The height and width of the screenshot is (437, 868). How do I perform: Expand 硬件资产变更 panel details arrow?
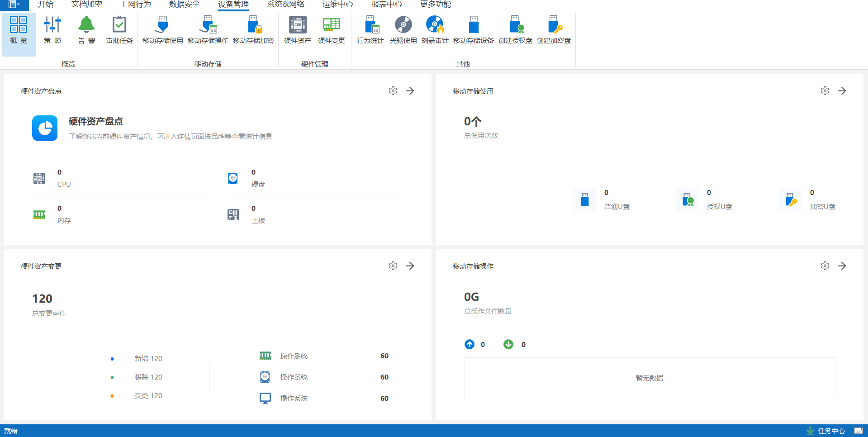pyautogui.click(x=410, y=266)
